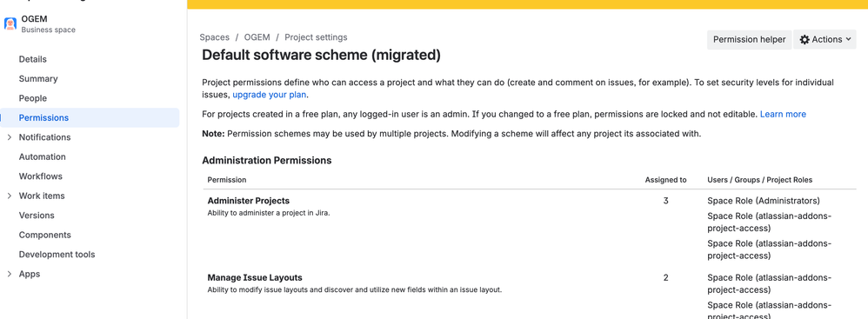The width and height of the screenshot is (868, 319).
Task: Click the assigned count 3 for Administer Projects
Action: coord(665,201)
